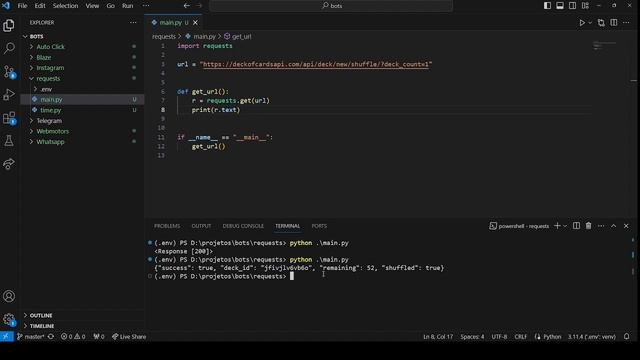Open the Selection menu

(65, 6)
